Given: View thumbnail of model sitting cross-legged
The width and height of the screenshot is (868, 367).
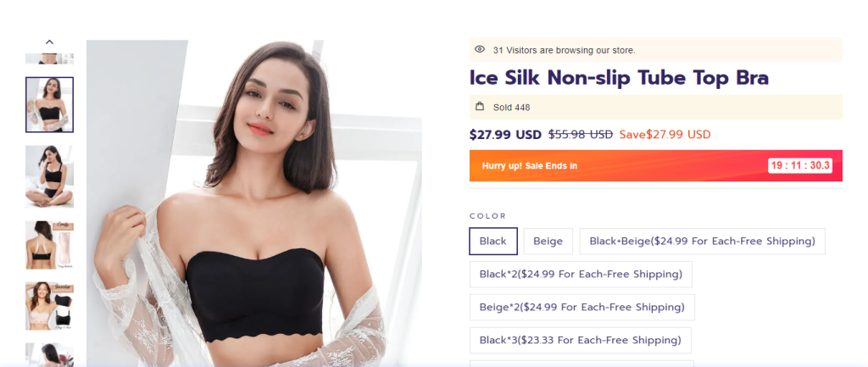Looking at the screenshot, I should coord(49,175).
